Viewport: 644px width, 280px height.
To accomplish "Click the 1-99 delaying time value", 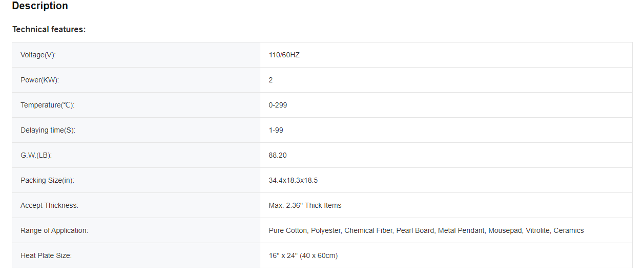I will (276, 130).
